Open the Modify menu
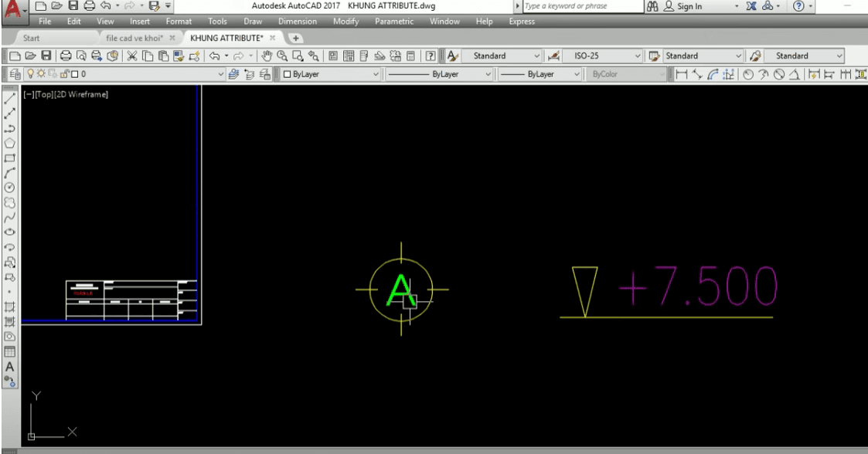This screenshot has height=454, width=868. click(346, 22)
